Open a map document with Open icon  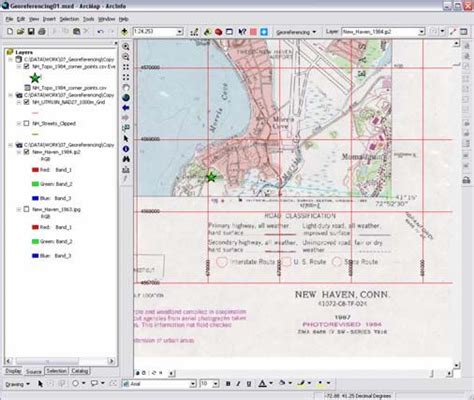[20, 32]
